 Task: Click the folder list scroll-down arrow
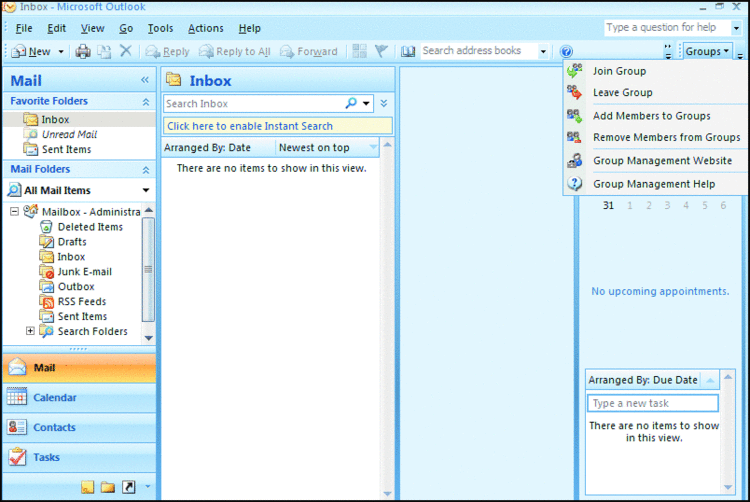click(x=148, y=338)
